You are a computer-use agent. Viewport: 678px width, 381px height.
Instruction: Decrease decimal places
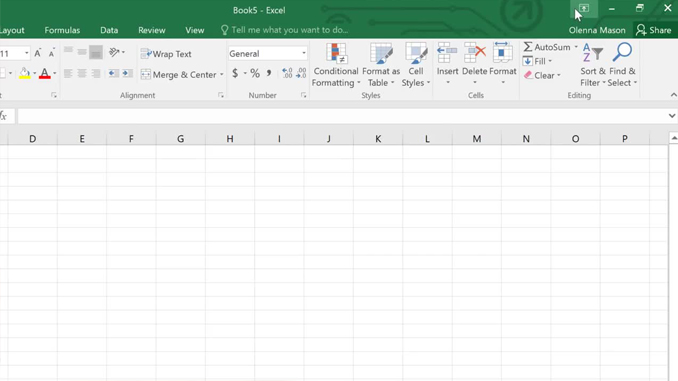pyautogui.click(x=301, y=74)
